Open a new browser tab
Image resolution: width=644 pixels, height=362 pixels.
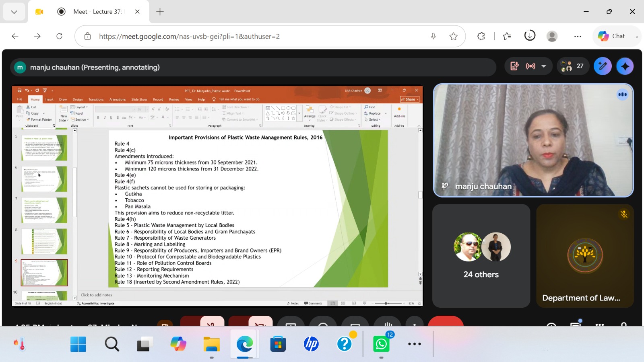160,12
